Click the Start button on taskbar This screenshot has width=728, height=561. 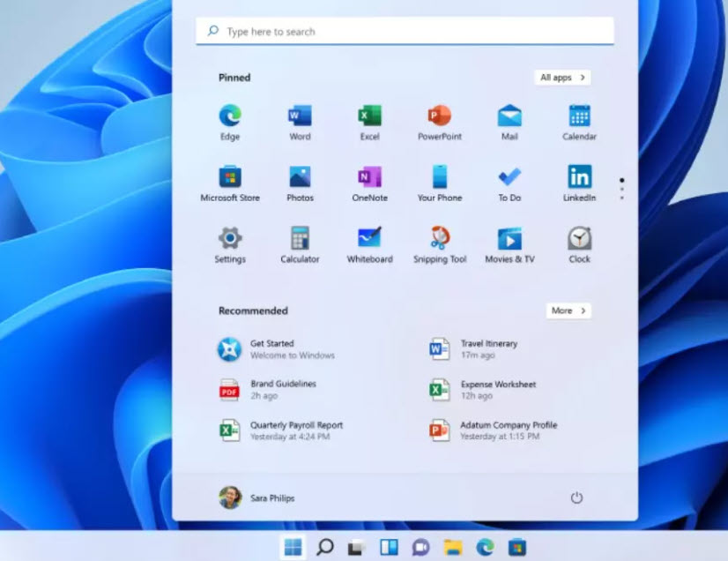(293, 547)
